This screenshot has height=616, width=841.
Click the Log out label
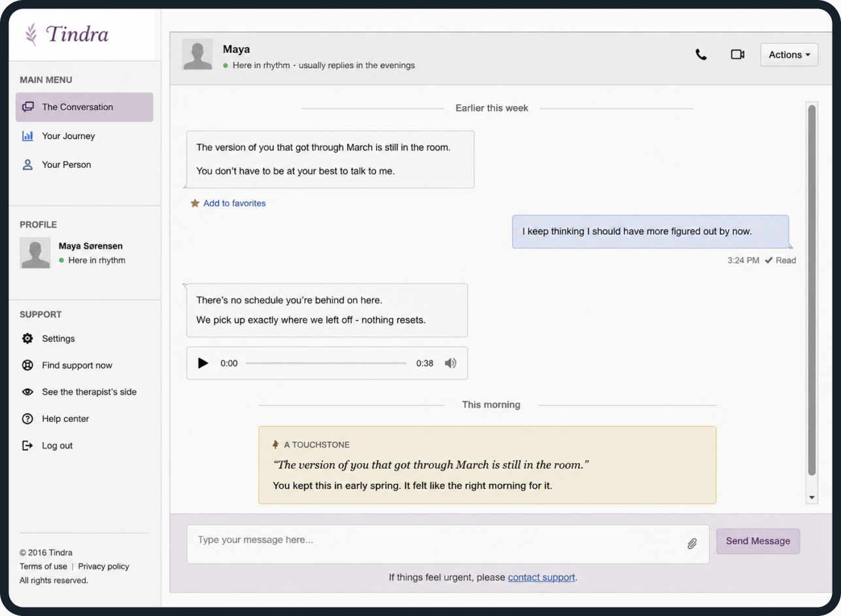(58, 446)
